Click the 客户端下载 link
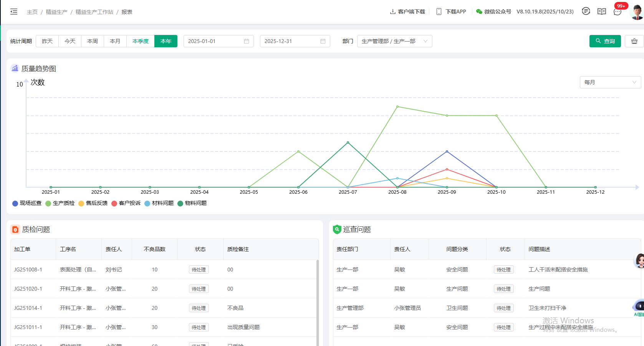 pos(407,12)
